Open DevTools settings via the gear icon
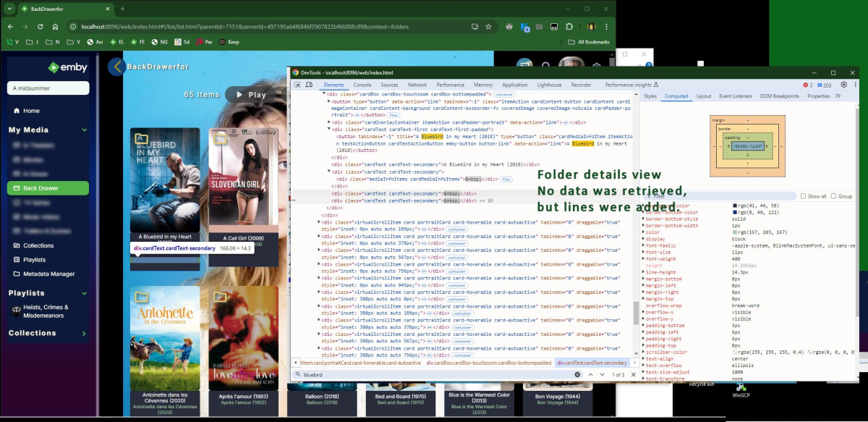Viewport: 868px width, 422px height. (x=843, y=85)
